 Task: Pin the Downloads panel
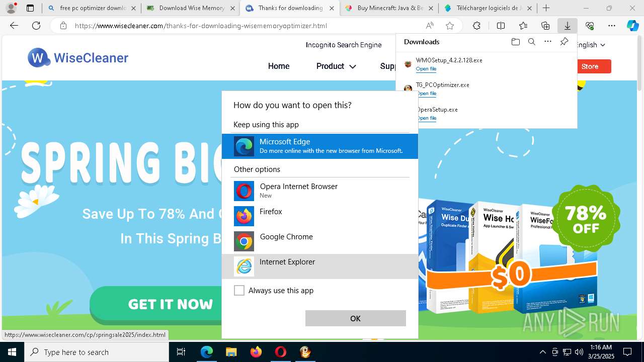(x=564, y=42)
